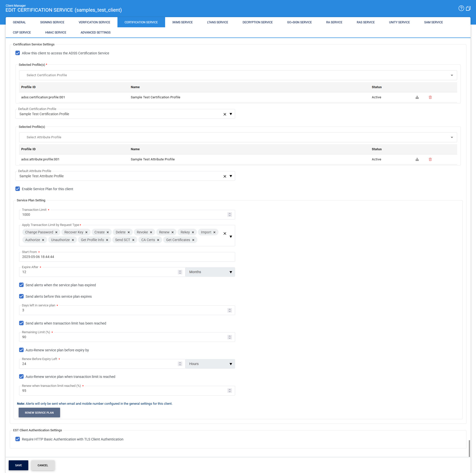
Task: Switch to the Signing Service tab
Action: pos(52,22)
